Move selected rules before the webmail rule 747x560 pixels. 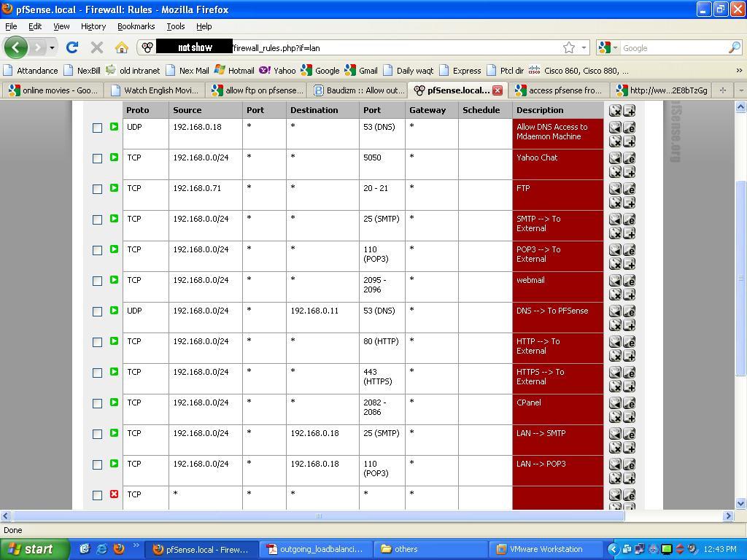coord(615,281)
